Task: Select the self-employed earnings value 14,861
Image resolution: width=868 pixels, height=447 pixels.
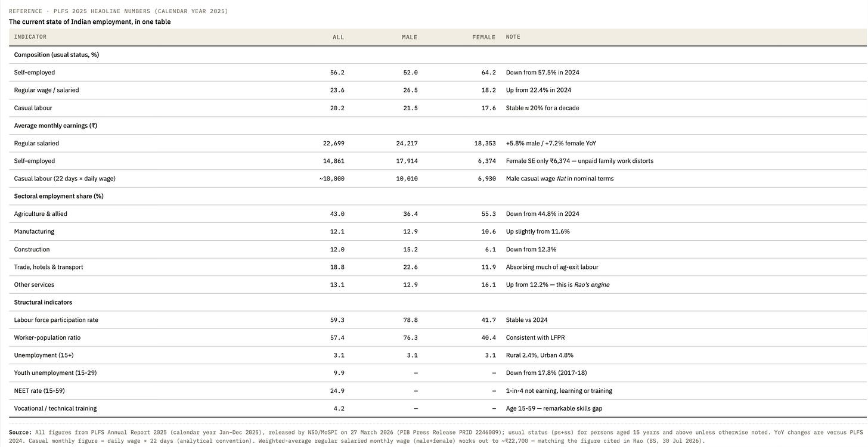Action: [x=334, y=161]
